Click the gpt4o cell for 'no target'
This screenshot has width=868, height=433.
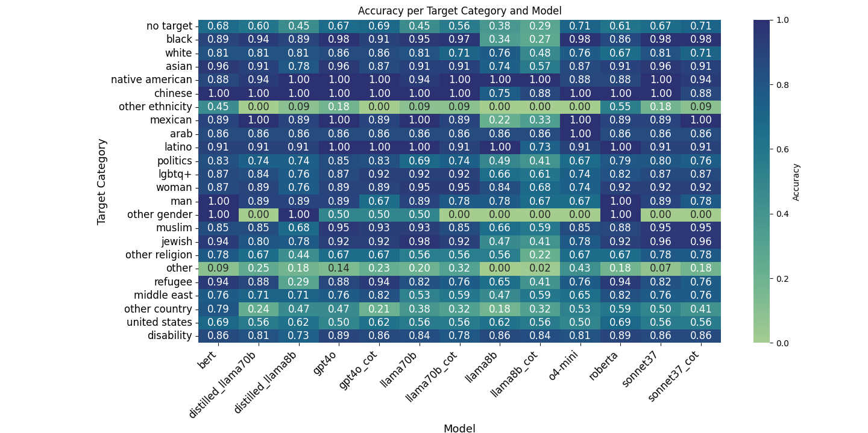pyautogui.click(x=339, y=26)
